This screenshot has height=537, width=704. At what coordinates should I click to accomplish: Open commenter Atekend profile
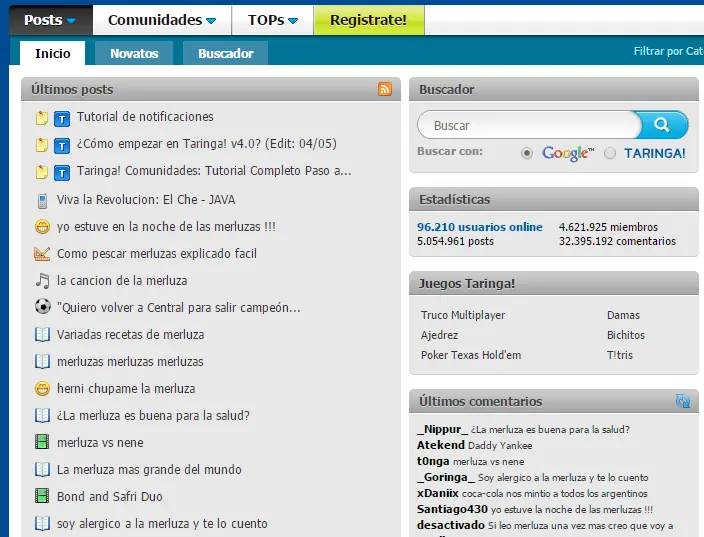click(440, 445)
